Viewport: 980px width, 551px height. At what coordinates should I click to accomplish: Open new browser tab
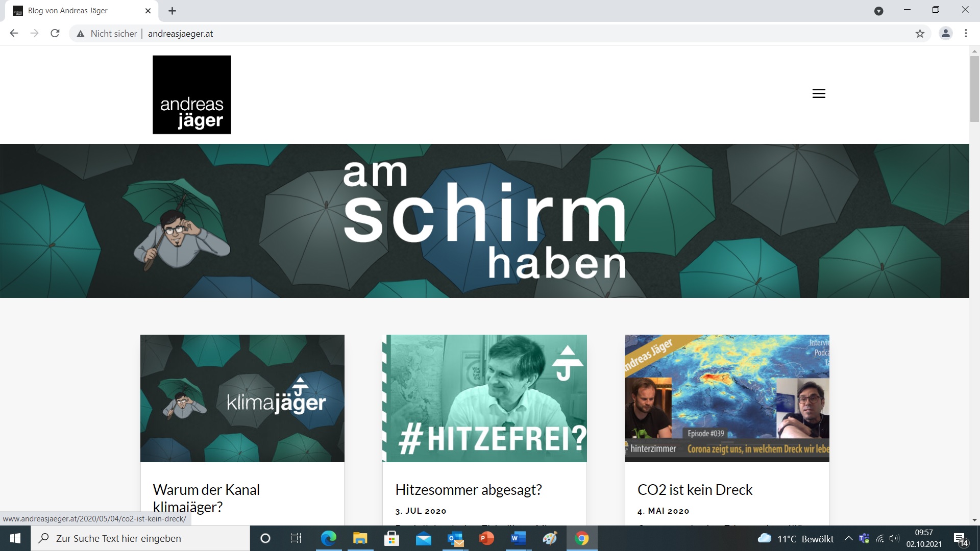click(x=172, y=11)
